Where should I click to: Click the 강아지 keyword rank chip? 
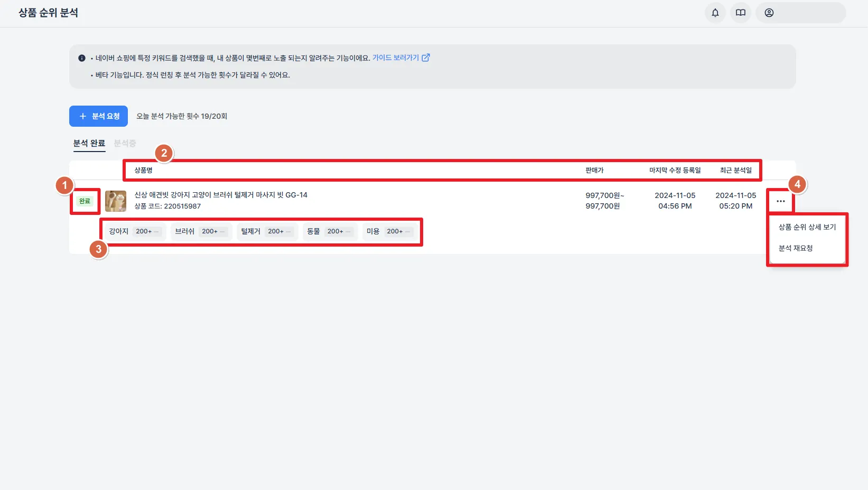coord(135,231)
